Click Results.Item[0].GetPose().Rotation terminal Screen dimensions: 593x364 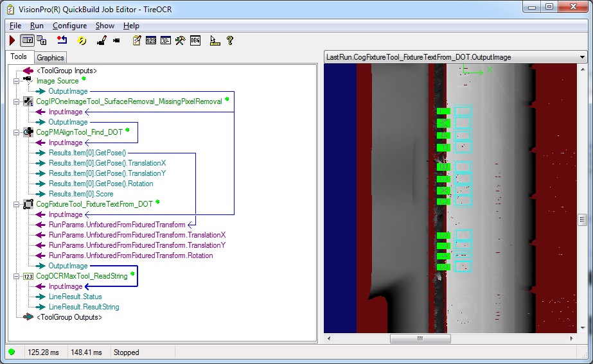101,184
